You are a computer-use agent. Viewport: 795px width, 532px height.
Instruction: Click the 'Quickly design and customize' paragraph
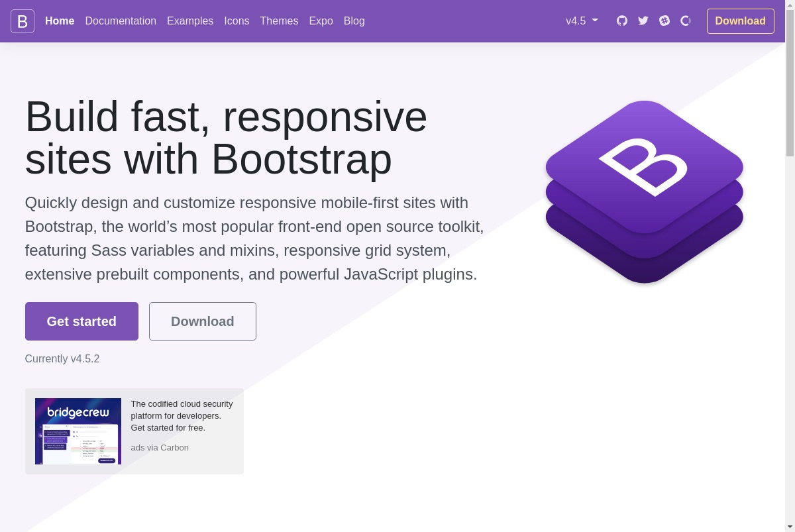255,239
